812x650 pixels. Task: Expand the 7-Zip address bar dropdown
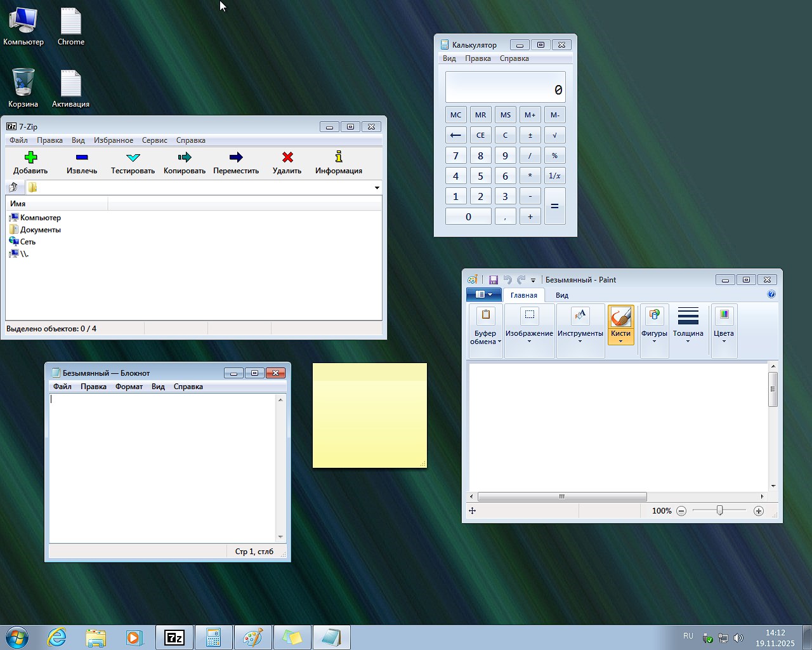[377, 187]
